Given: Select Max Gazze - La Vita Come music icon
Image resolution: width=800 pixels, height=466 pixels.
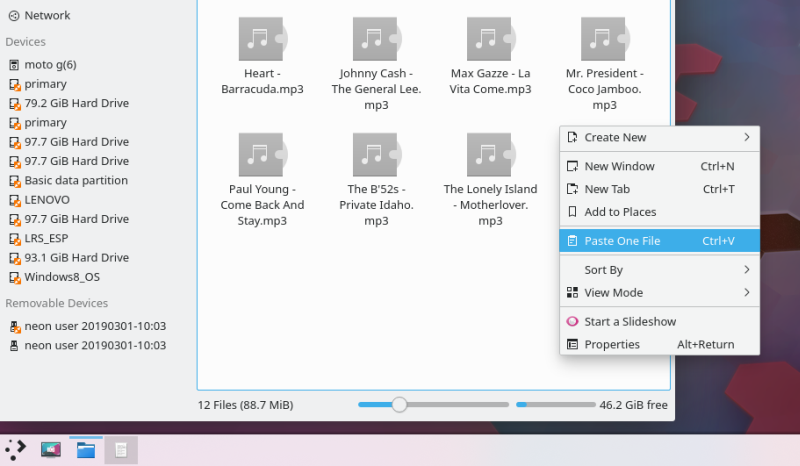Looking at the screenshot, I should pos(490,39).
